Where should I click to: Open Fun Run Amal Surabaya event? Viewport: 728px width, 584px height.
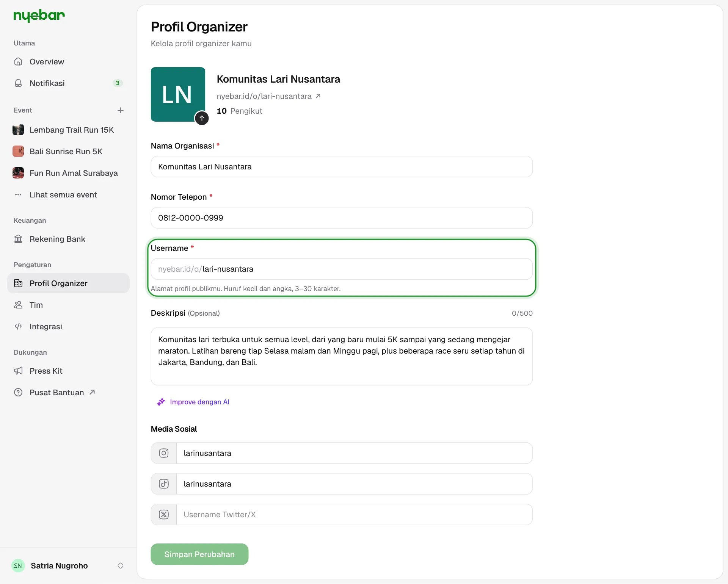68,173
